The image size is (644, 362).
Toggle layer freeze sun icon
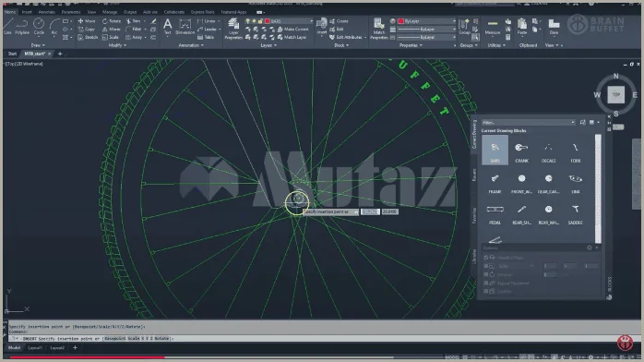pos(254,21)
